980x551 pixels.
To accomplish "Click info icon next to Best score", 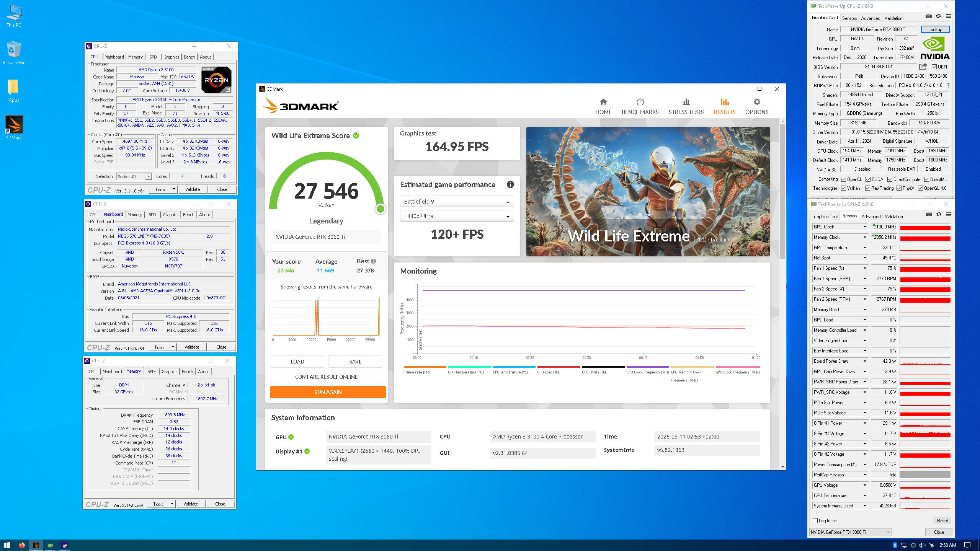I will 373,261.
